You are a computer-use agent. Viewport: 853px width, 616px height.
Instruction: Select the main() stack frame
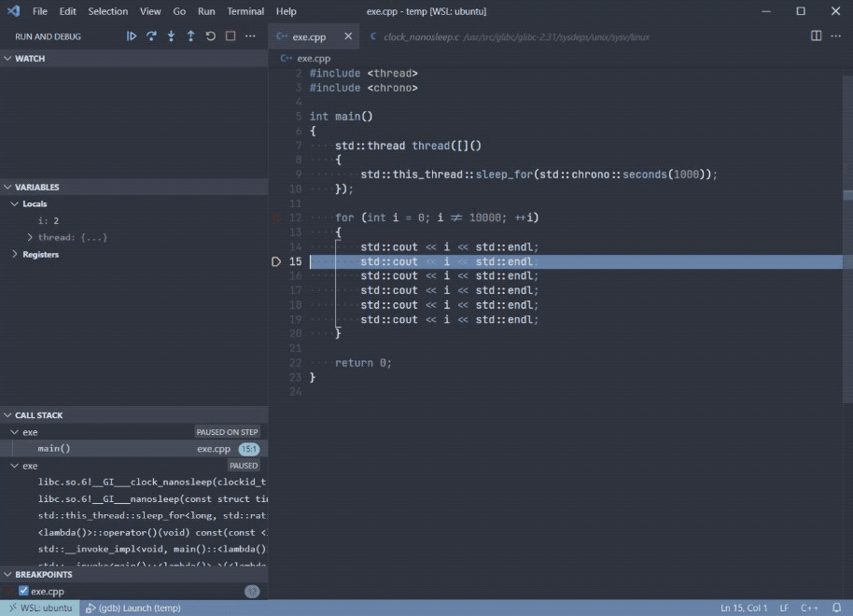[133, 448]
